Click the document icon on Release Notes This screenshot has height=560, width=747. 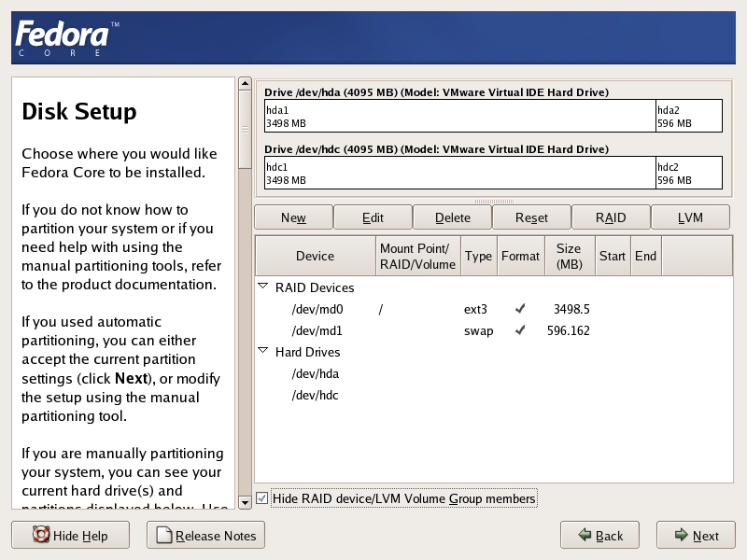[x=164, y=535]
